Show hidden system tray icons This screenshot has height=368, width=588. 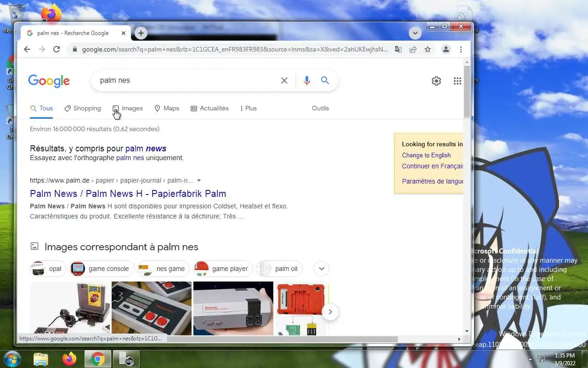click(530, 359)
